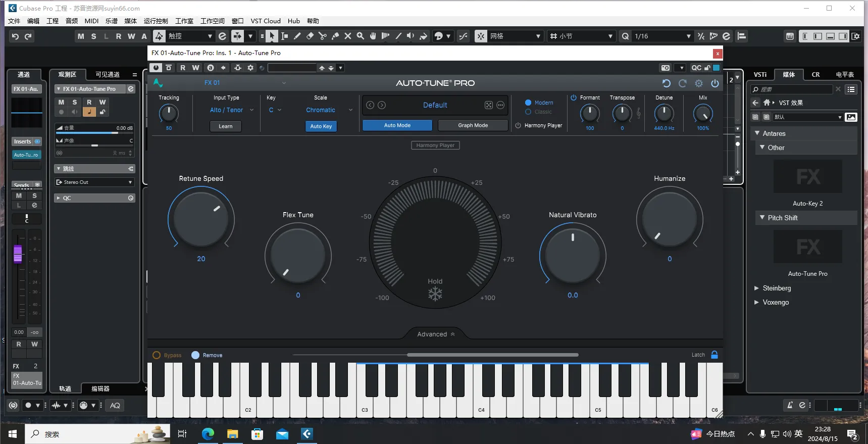The height and width of the screenshot is (444, 868).
Task: Open the Stereo Out routing dropdown
Action: 94,182
